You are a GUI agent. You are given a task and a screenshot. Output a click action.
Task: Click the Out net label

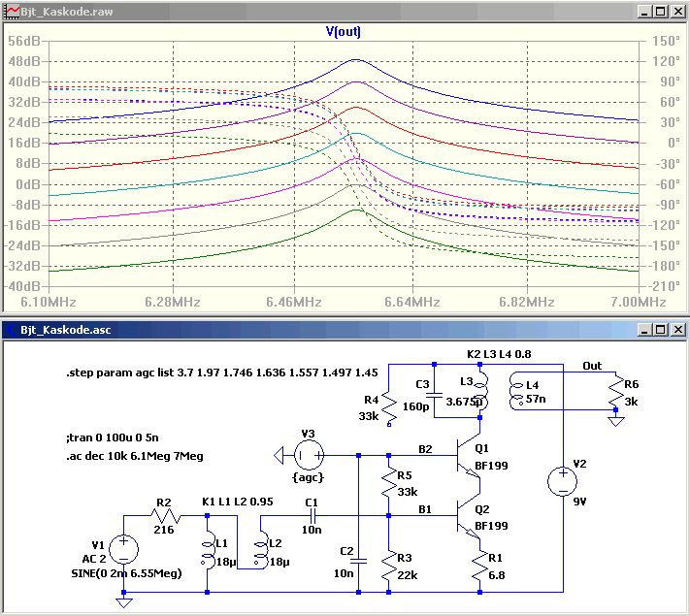pyautogui.click(x=591, y=366)
